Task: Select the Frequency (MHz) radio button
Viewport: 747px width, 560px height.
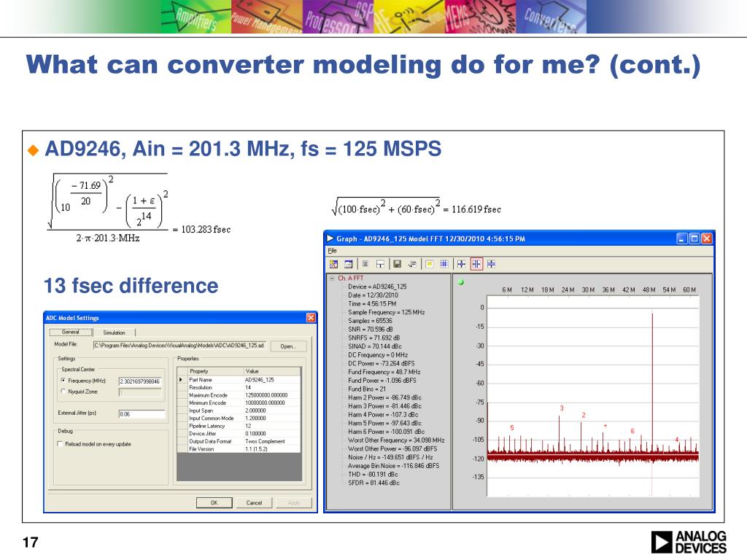Action: point(63,381)
